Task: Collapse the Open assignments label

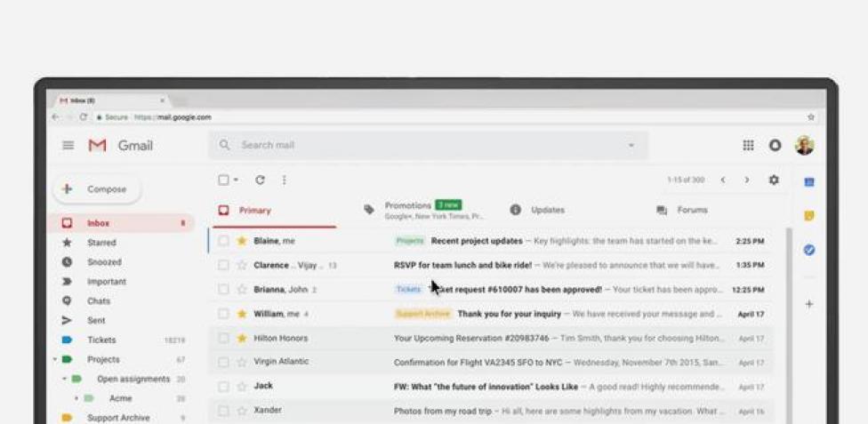Action: click(x=65, y=379)
